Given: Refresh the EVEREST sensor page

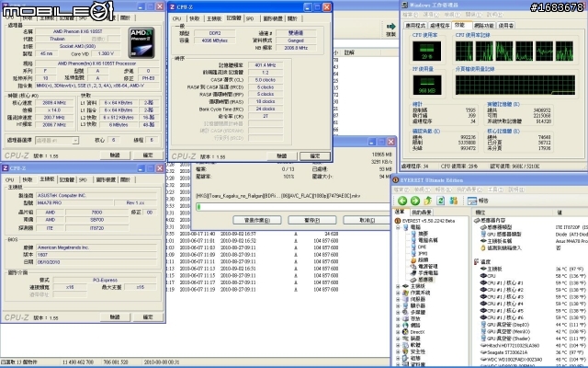Looking at the screenshot, I should click(441, 201).
